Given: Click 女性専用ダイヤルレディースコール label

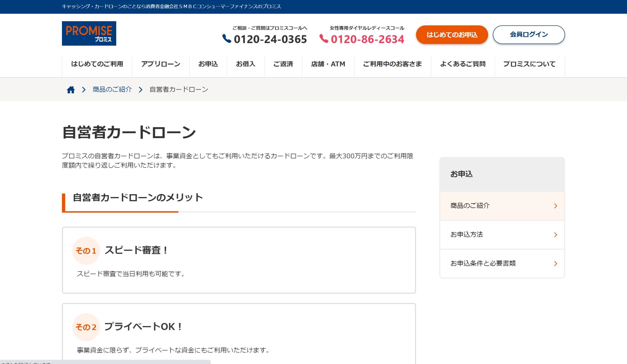Looking at the screenshot, I should click(x=367, y=28).
